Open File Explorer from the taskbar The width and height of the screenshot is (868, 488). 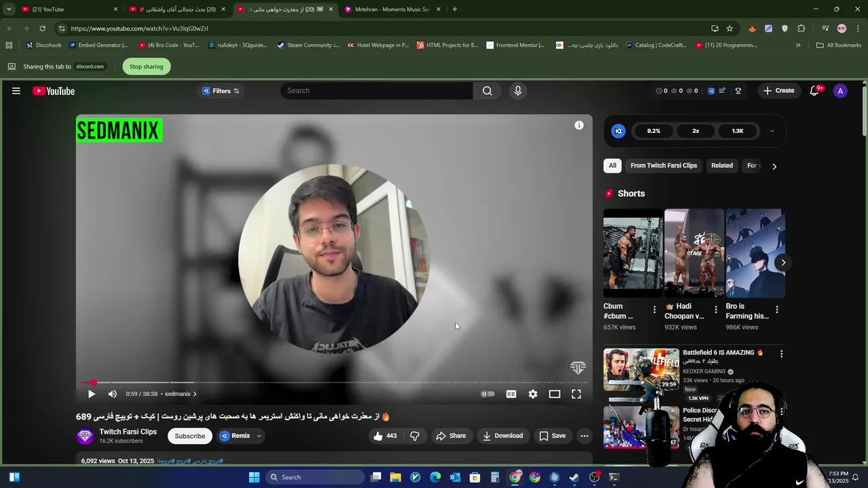[395, 477]
